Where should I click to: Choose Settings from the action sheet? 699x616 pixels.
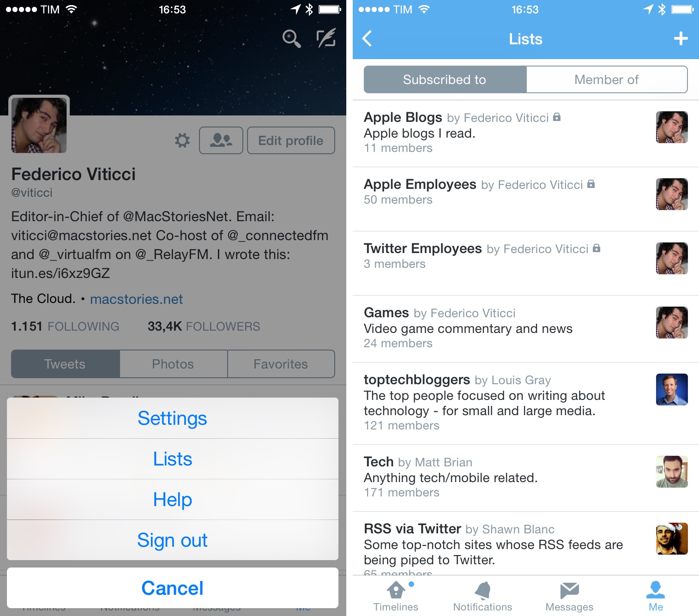[173, 418]
